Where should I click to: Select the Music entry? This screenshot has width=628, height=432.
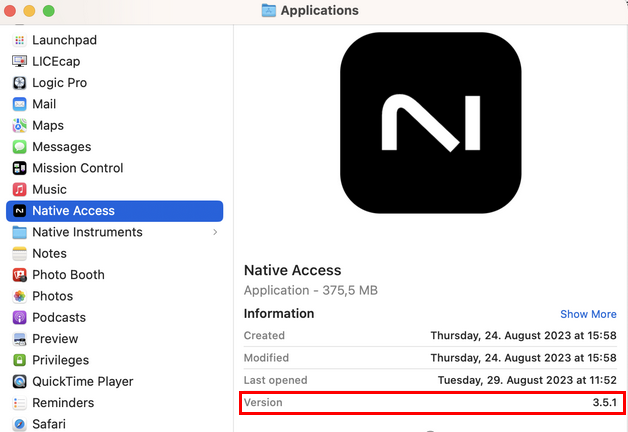(x=115, y=189)
